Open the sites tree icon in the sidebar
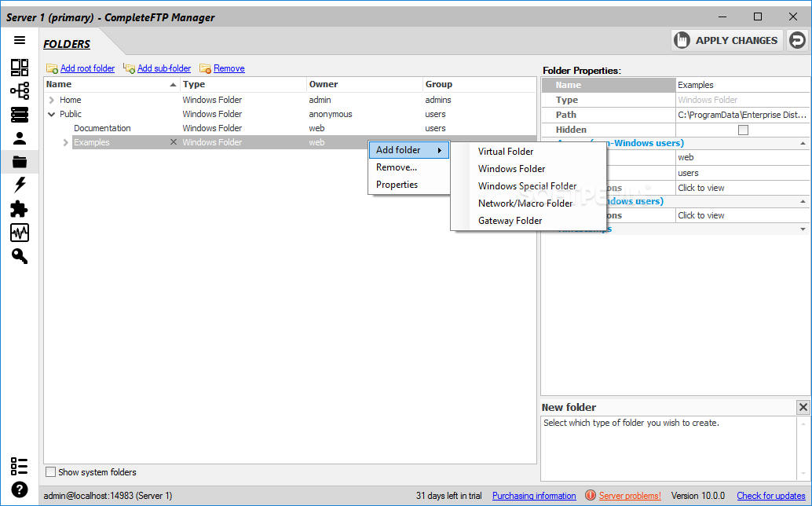This screenshot has height=506, width=812. pyautogui.click(x=20, y=90)
